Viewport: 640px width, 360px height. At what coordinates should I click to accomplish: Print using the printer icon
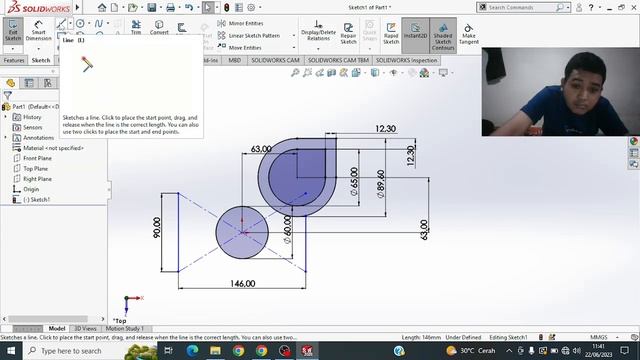pos(170,7)
